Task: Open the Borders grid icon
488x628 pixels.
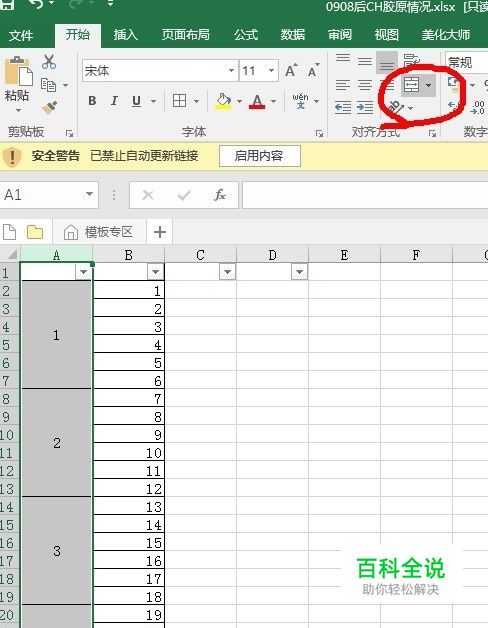Action: click(x=179, y=101)
